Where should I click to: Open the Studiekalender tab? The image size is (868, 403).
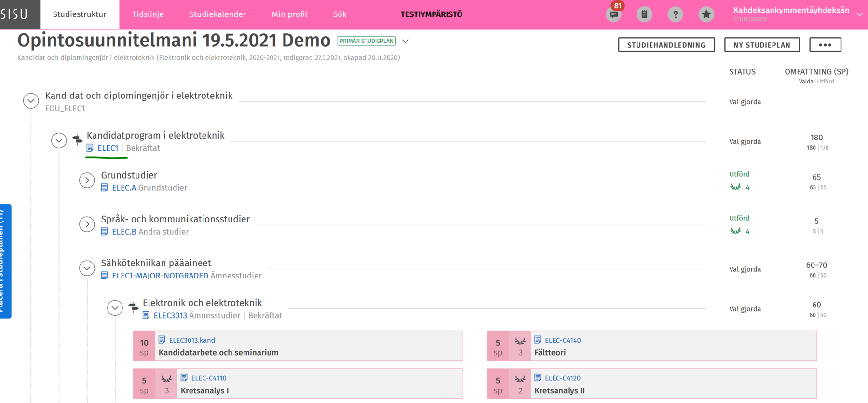point(217,14)
